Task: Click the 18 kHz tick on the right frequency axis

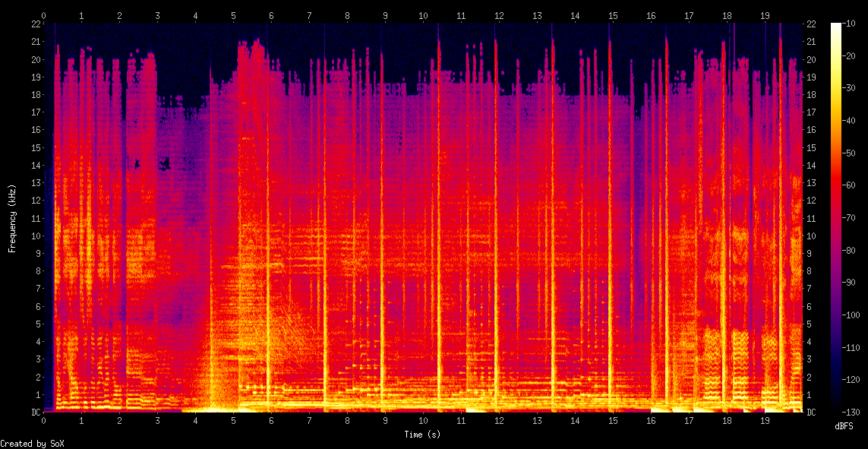Action: (x=811, y=95)
